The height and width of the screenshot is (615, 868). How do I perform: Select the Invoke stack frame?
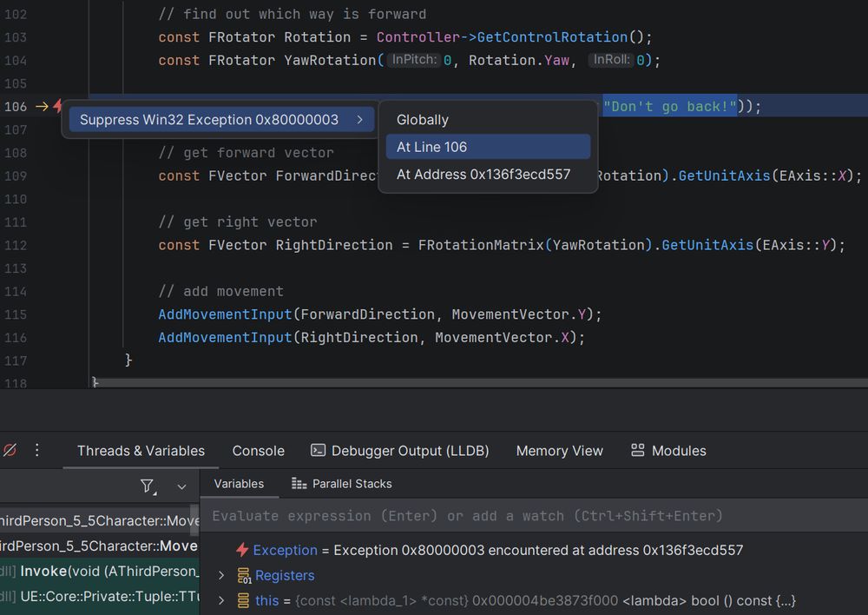(100, 572)
